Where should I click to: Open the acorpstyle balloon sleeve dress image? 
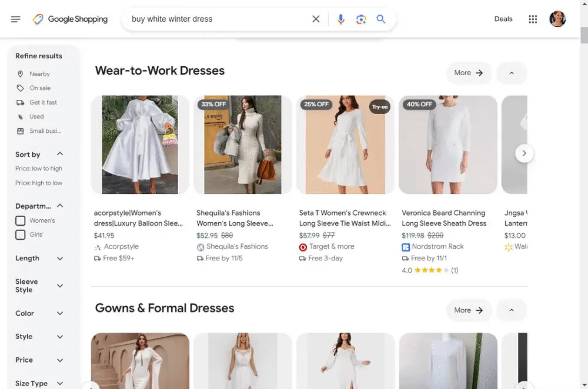(x=140, y=145)
